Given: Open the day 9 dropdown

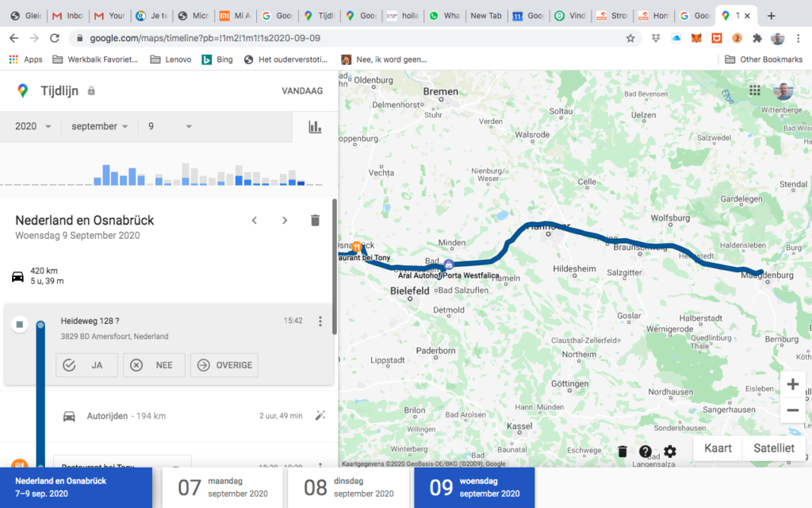Looking at the screenshot, I should (170, 126).
